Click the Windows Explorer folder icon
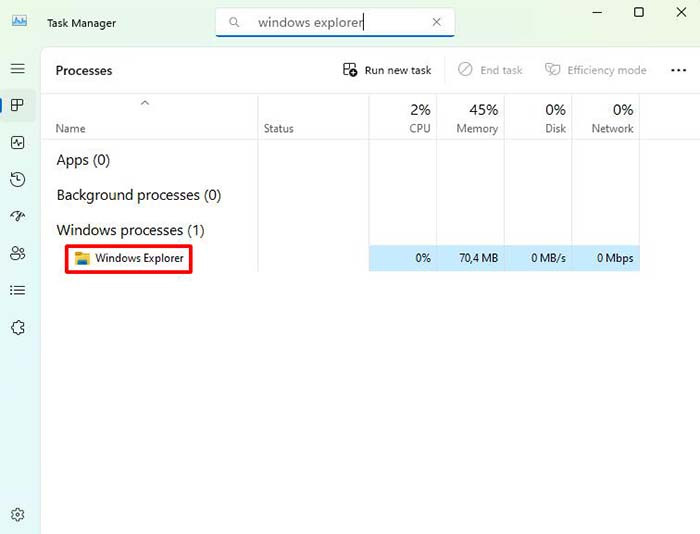Viewport: 700px width, 534px height. 82,258
